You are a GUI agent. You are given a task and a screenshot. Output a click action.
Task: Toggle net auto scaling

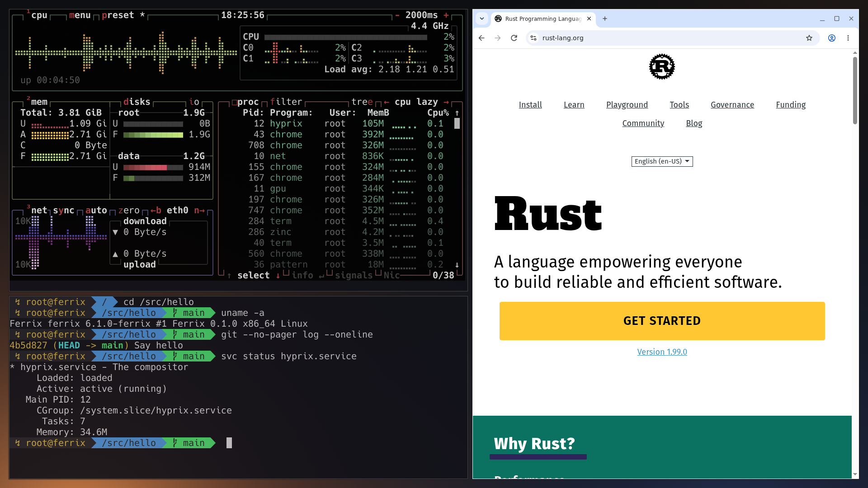click(x=96, y=211)
